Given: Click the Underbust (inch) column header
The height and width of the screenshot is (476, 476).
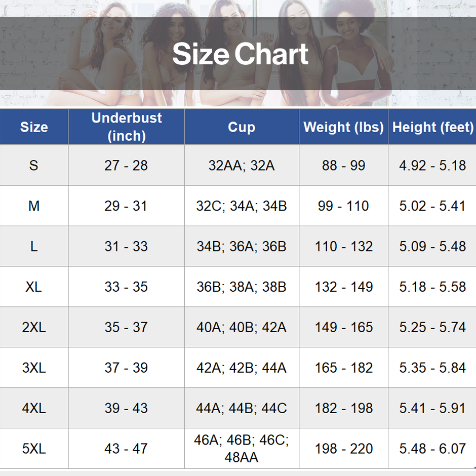Looking at the screenshot, I should tap(127, 127).
